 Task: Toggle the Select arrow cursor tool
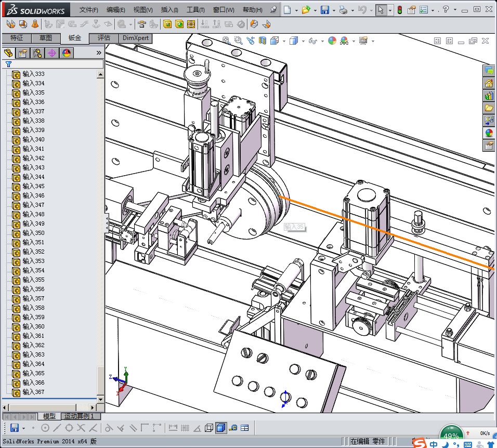point(381,10)
